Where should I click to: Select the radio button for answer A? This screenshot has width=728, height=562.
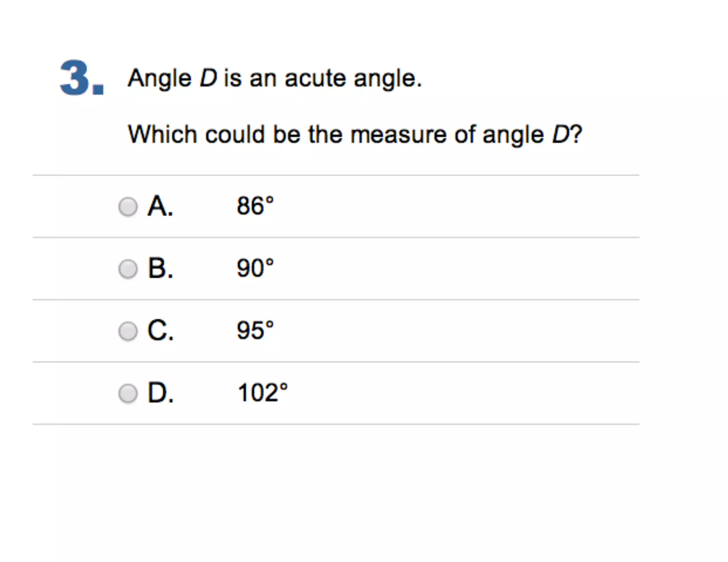click(x=128, y=207)
